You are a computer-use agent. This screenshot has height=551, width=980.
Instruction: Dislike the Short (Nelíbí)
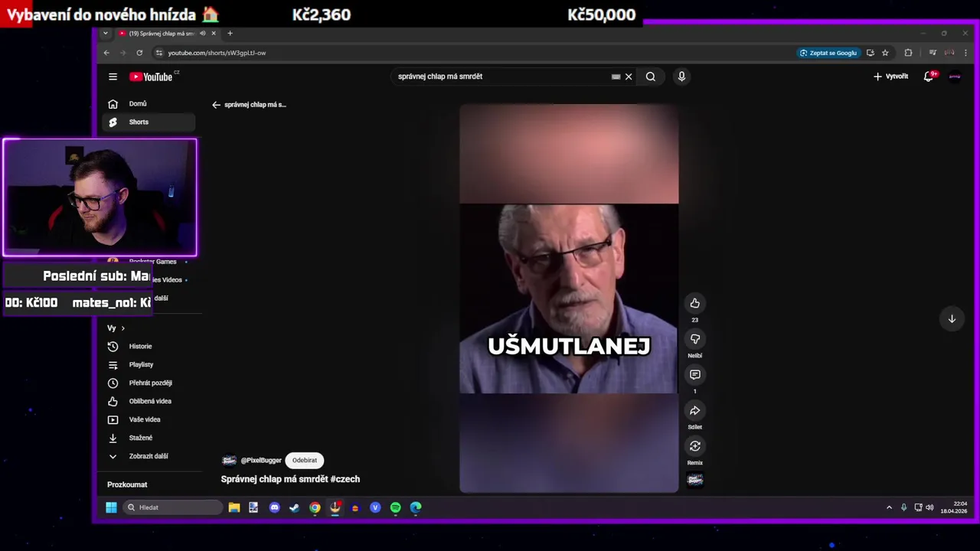click(694, 339)
